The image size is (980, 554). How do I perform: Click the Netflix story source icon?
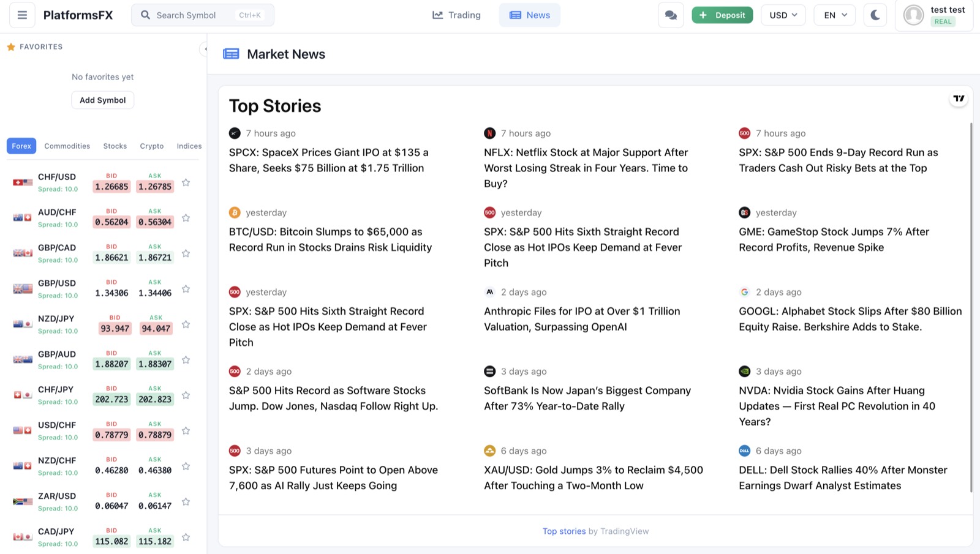pyautogui.click(x=489, y=133)
